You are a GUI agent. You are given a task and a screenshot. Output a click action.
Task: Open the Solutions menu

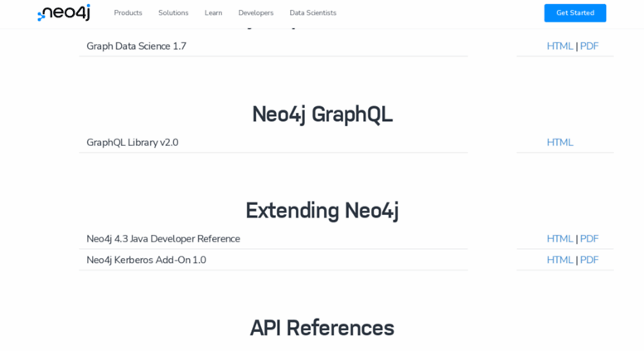coord(173,12)
